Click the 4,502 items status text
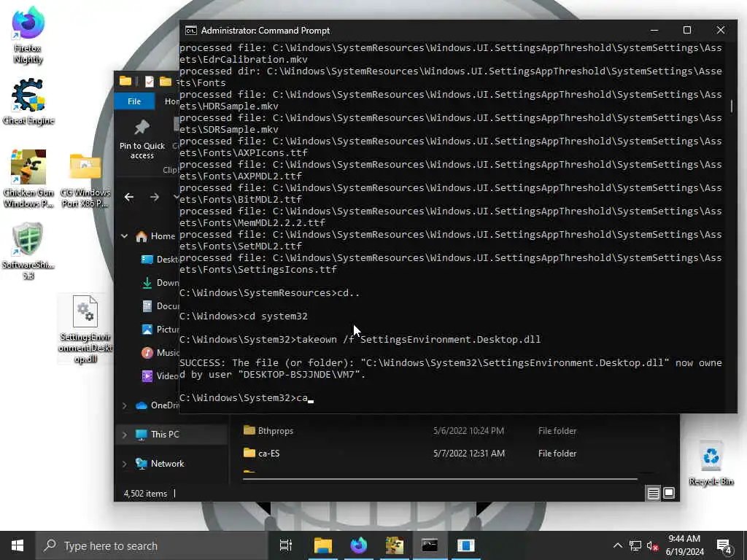Screen dimensions: 747x560 [x=145, y=494]
